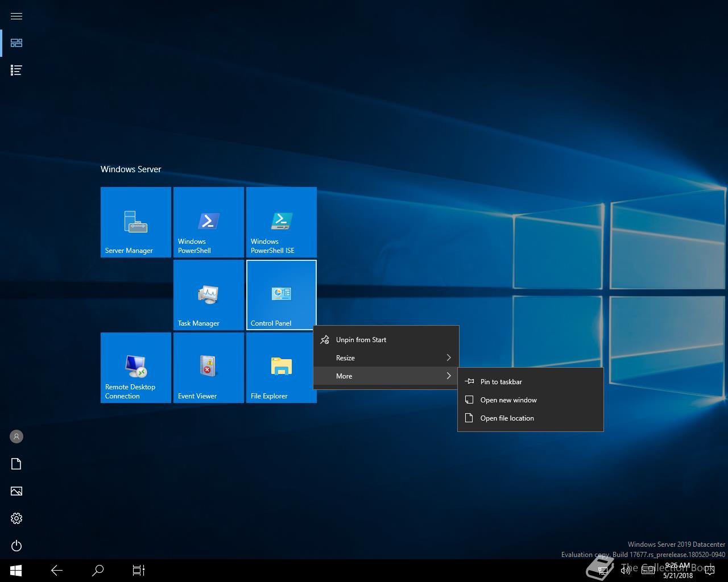Open the Windows PowerShell ISE tile

tap(282, 222)
